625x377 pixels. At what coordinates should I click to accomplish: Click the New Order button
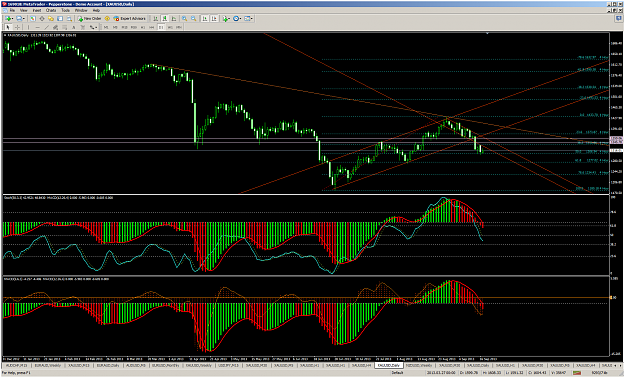(x=89, y=18)
